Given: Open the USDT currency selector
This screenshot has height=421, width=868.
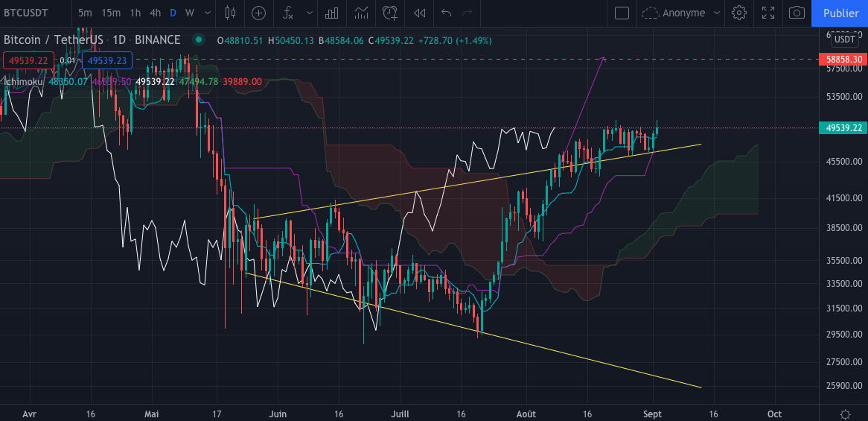Looking at the screenshot, I should 844,39.
